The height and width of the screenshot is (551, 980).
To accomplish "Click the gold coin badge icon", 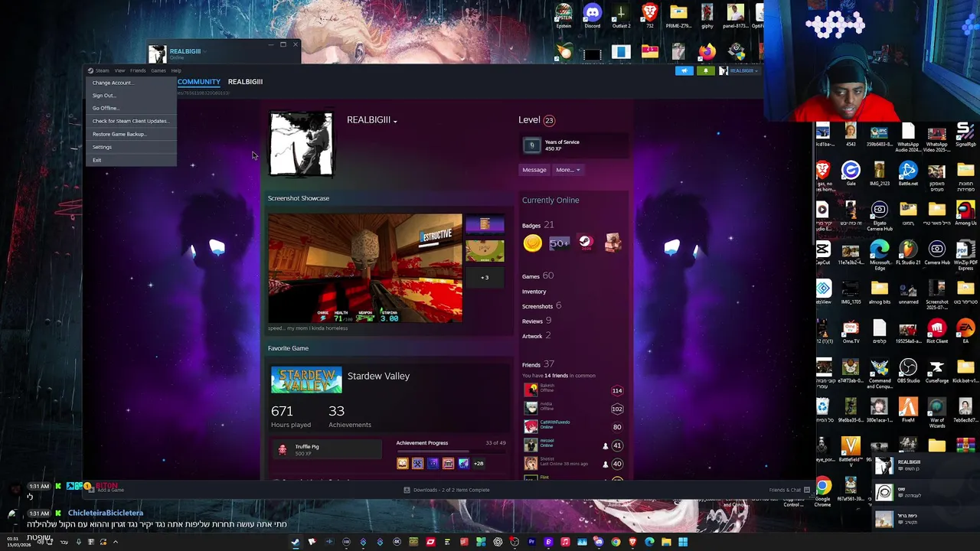I will pos(532,243).
